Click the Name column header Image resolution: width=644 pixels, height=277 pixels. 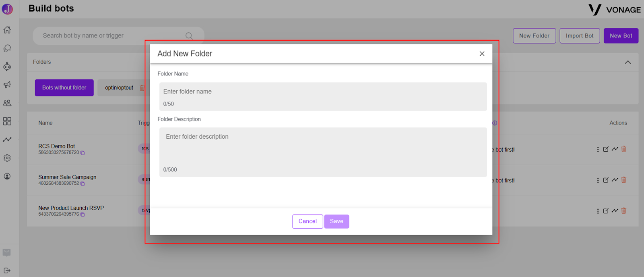(45, 123)
